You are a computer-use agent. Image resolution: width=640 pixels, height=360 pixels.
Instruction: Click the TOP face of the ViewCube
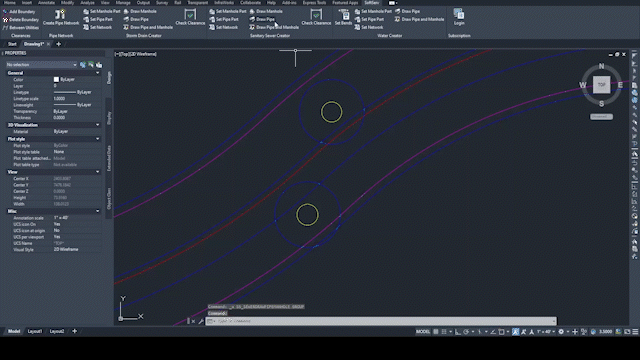pos(601,85)
